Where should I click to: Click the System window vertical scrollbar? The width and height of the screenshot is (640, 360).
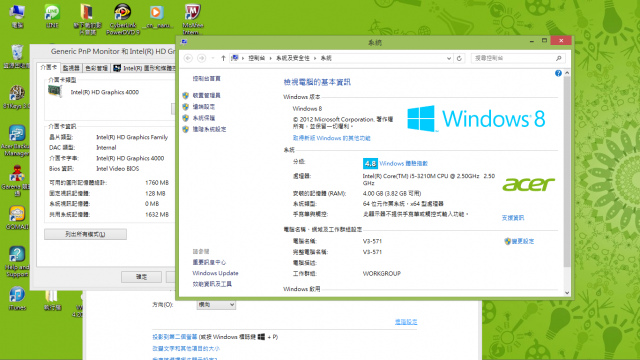click(x=567, y=172)
